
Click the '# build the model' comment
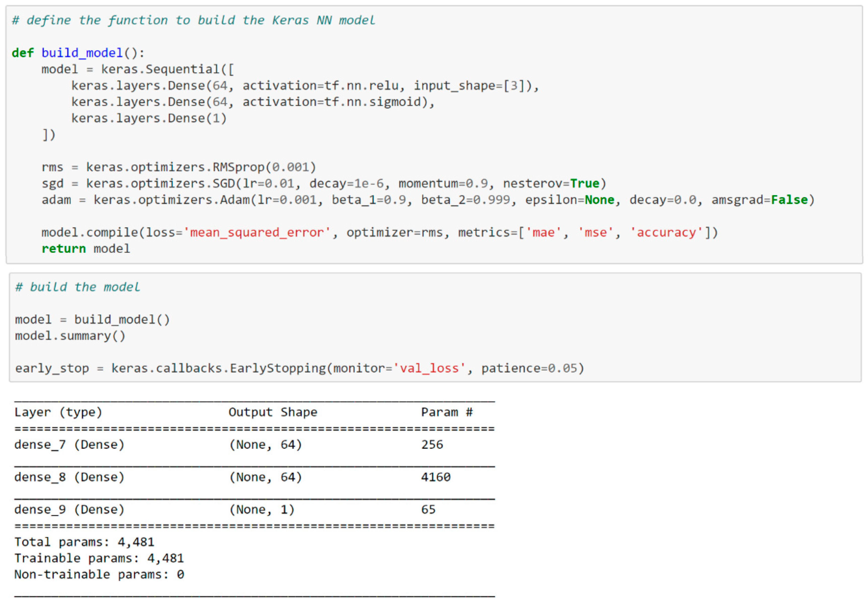pyautogui.click(x=77, y=287)
